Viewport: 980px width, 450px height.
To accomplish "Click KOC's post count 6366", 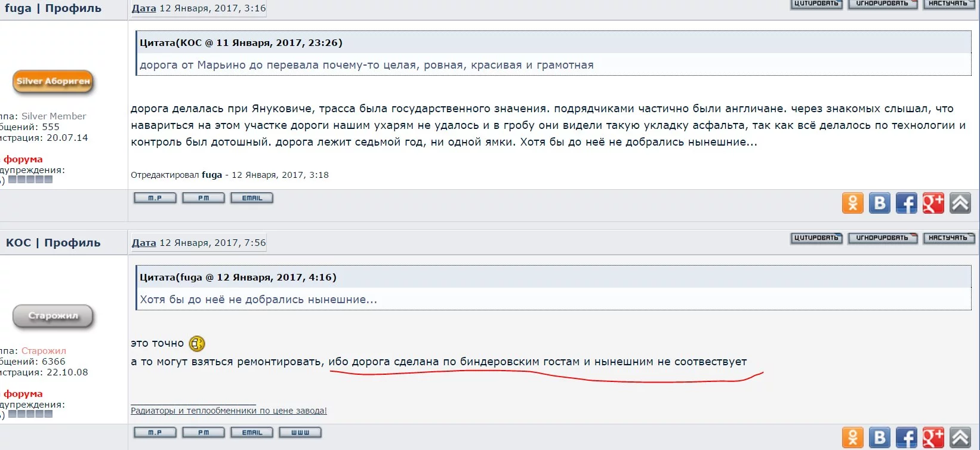I will click(x=54, y=362).
